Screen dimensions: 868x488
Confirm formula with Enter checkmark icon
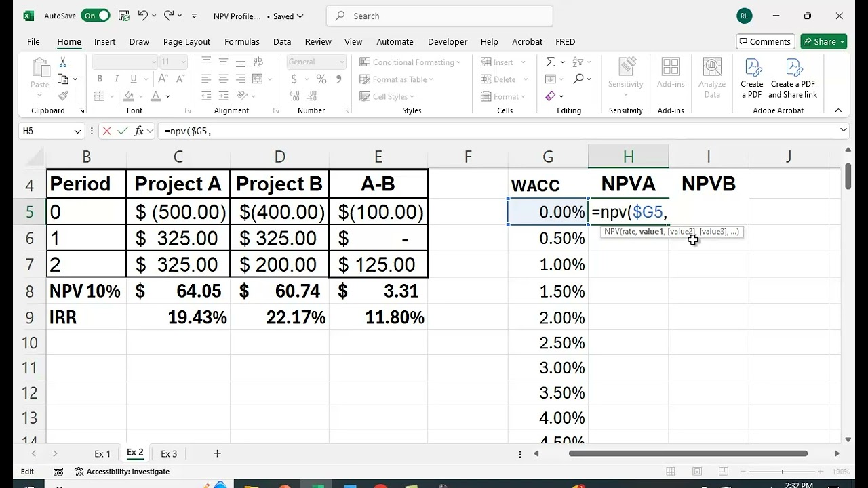click(x=122, y=131)
